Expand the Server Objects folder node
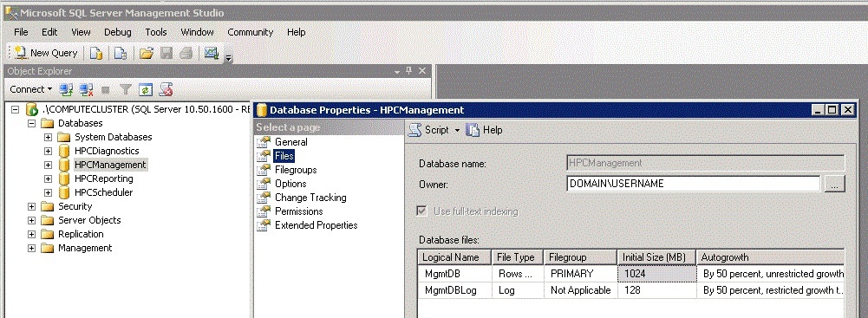868x318 pixels. (x=31, y=220)
